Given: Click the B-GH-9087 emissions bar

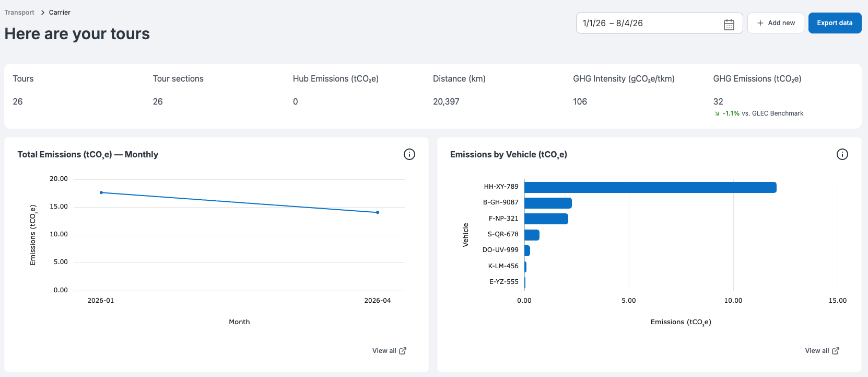Looking at the screenshot, I should [x=548, y=203].
